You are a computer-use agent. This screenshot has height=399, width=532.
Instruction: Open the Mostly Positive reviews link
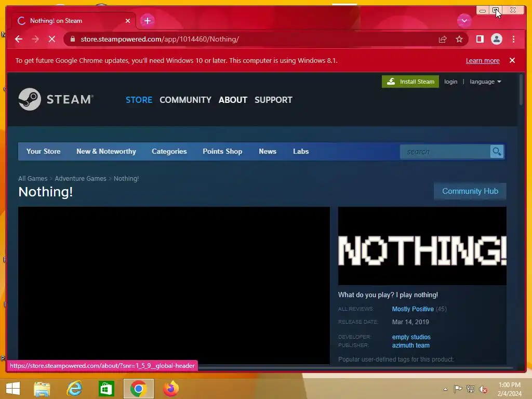413,309
